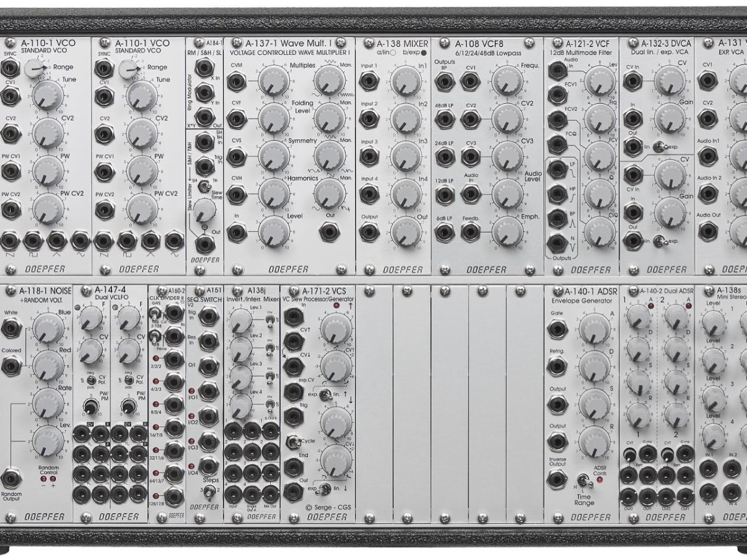
Task: Toggle the Cycle switch on A-171-2 VCS
Action: click(x=292, y=442)
